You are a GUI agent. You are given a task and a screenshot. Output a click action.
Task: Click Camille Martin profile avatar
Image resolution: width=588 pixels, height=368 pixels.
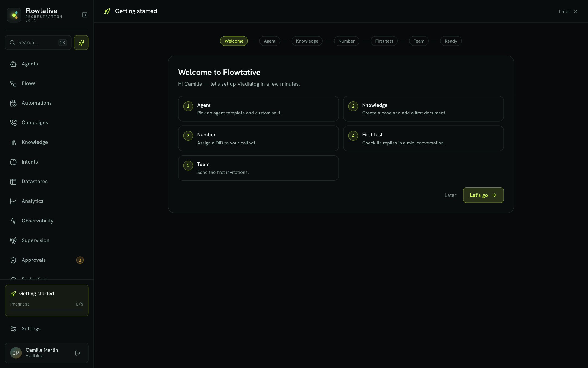[x=16, y=353]
